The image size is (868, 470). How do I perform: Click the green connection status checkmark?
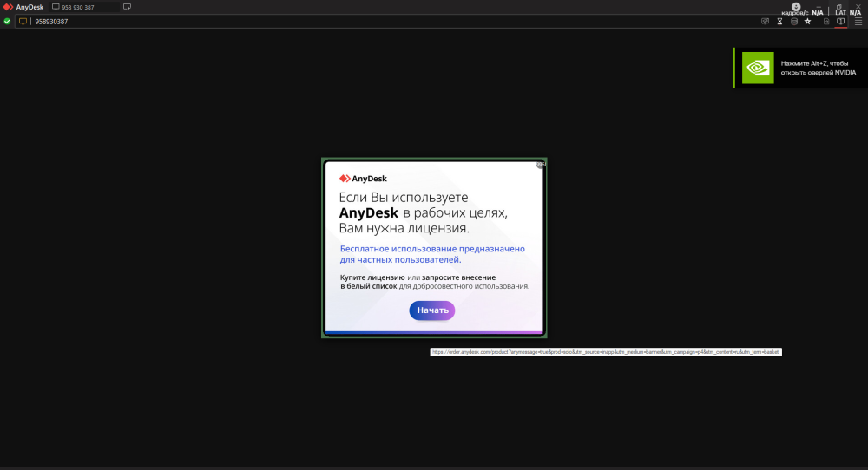tap(7, 22)
